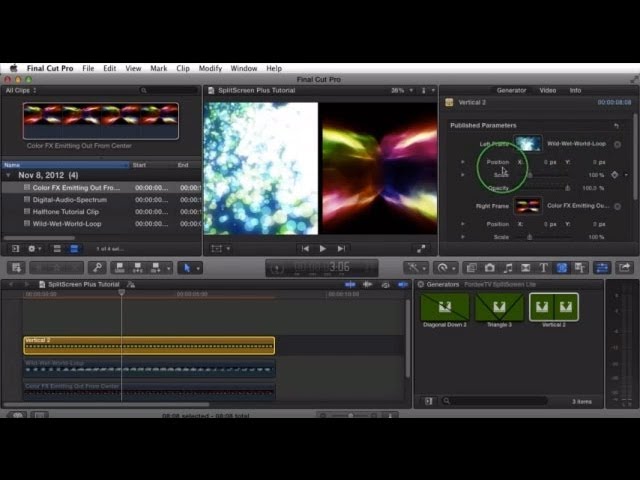
Task: Enter full screen playback
Action: coord(421,249)
